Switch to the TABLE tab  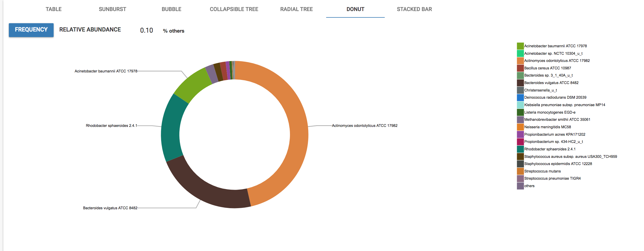click(54, 9)
